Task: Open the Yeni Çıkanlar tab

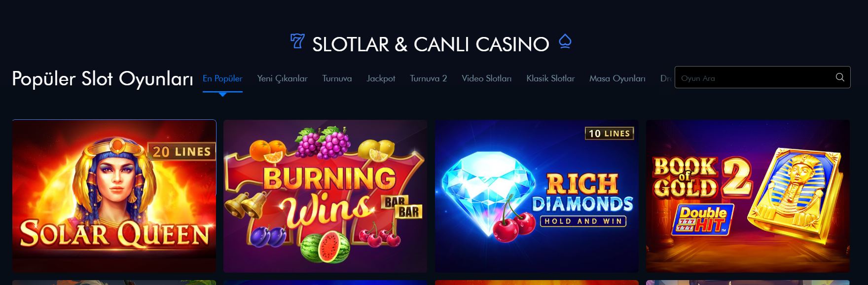Action: click(x=282, y=78)
